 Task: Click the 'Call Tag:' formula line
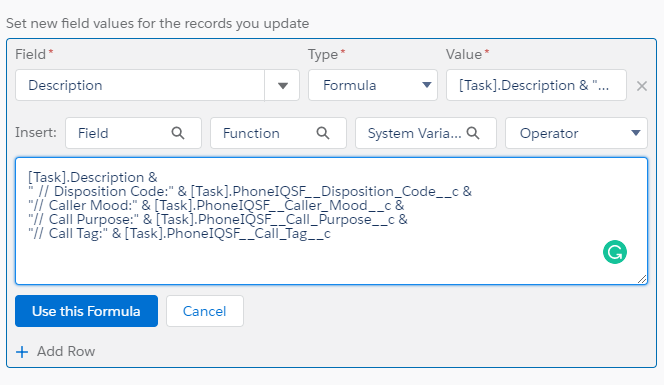click(179, 233)
